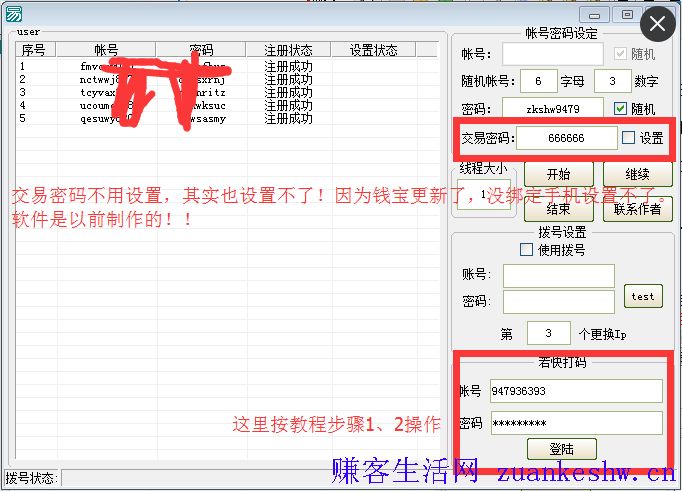Edit the 个更换Ip count field
The image size is (682, 491).
[548, 333]
